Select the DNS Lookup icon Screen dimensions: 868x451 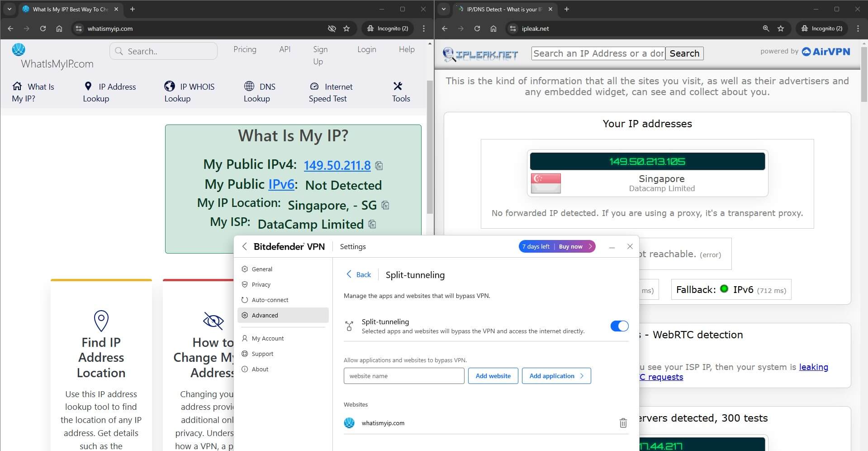(250, 86)
